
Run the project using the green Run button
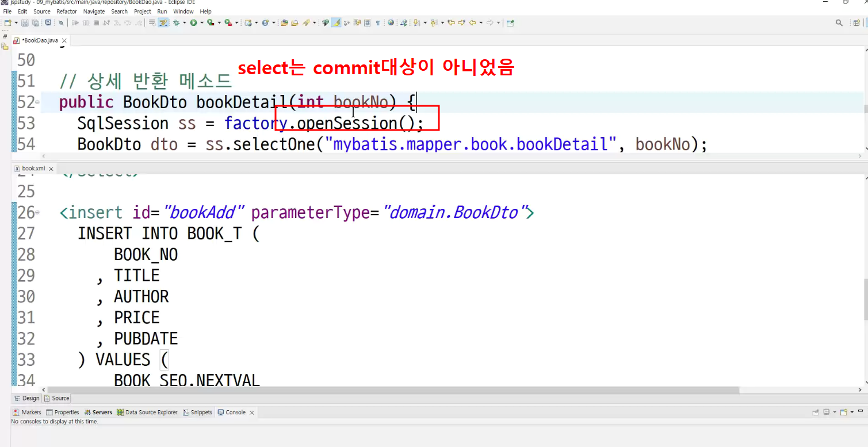click(193, 23)
